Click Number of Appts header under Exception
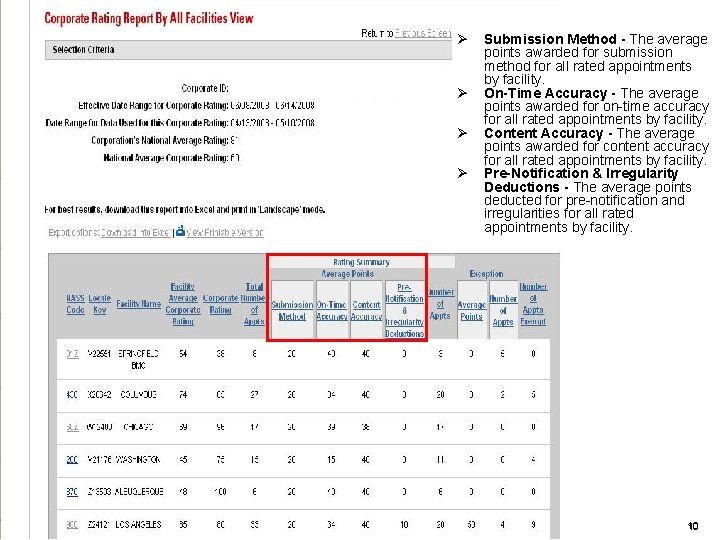 pyautogui.click(x=503, y=310)
